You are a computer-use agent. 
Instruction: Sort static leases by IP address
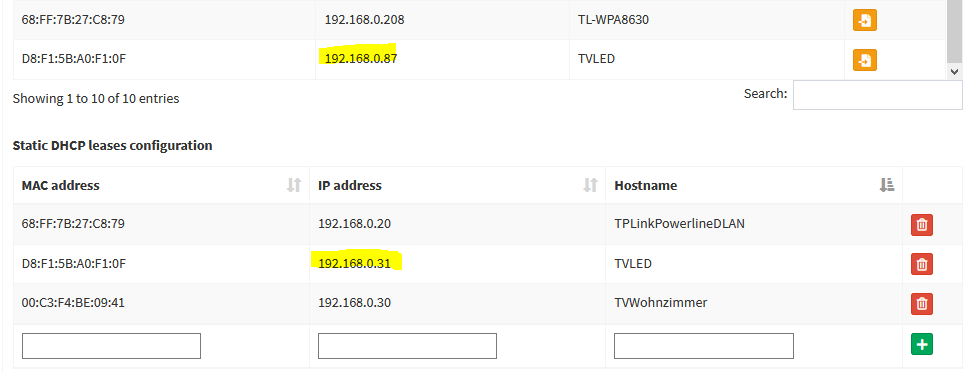point(590,185)
